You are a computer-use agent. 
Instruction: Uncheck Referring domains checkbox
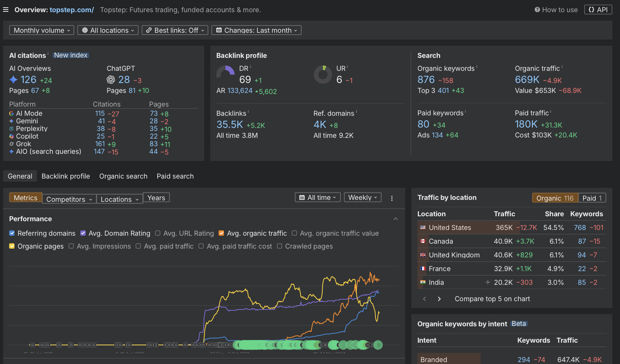pyautogui.click(x=12, y=233)
